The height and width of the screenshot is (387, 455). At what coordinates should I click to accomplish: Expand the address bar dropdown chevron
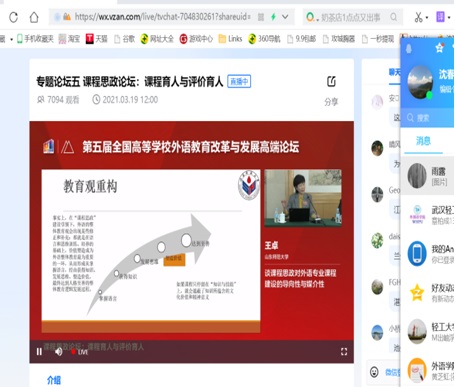(x=285, y=17)
